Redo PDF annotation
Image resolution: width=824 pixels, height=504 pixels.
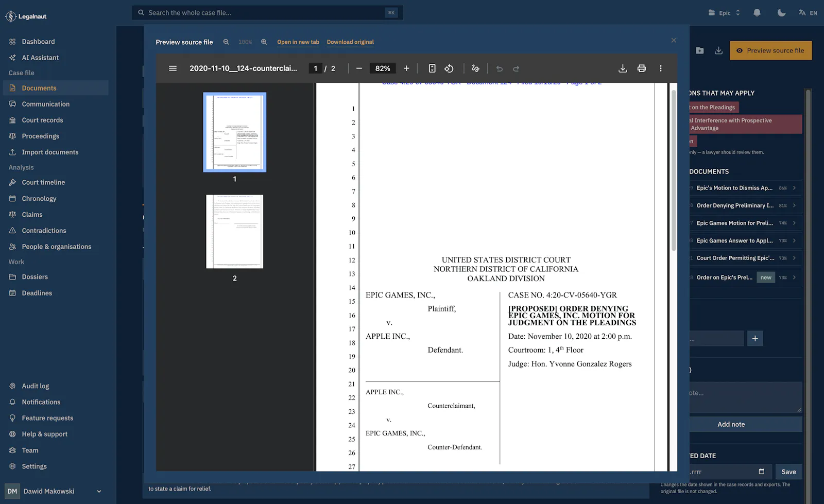516,68
